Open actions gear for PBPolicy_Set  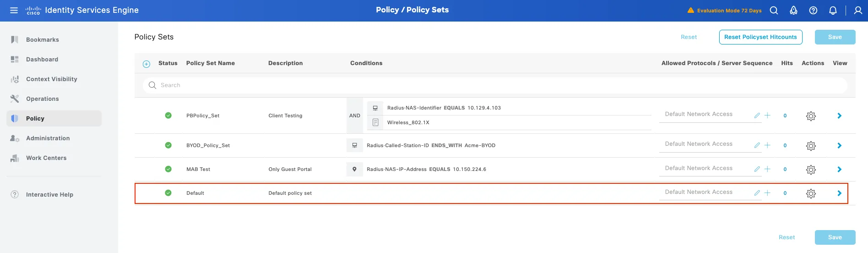811,116
